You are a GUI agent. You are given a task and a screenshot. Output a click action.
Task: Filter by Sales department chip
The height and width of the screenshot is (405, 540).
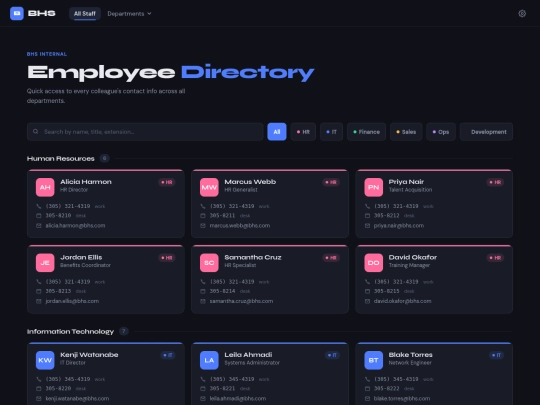(x=406, y=132)
